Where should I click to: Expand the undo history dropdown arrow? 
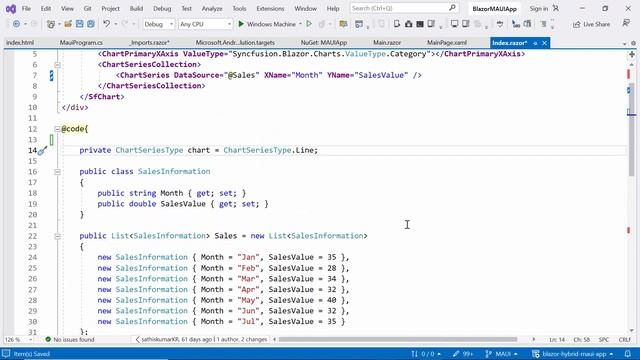[x=116, y=24]
